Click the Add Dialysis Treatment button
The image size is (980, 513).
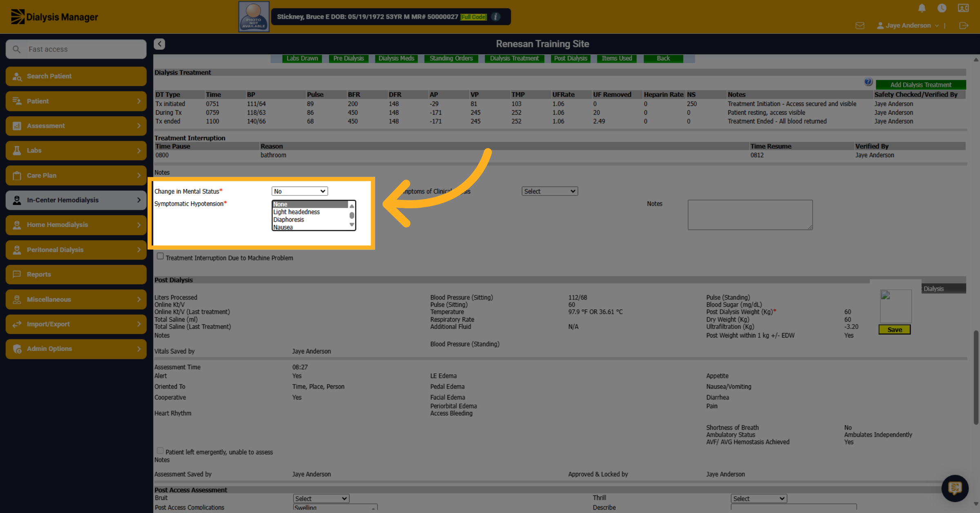[921, 85]
